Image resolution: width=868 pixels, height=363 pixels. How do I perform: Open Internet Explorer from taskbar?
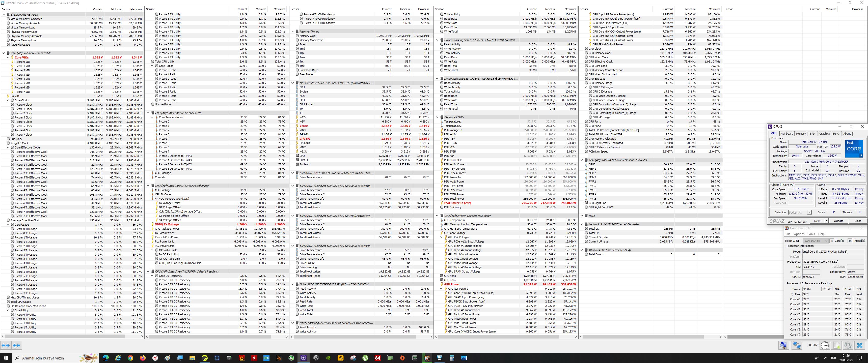point(118,358)
